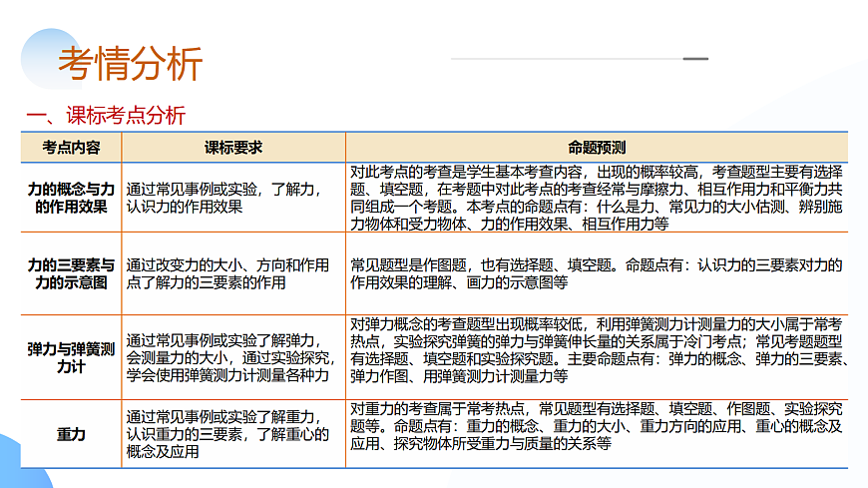
Task: Click the prediction text starting 对重力的考查属于常考热点
Action: coord(597,426)
